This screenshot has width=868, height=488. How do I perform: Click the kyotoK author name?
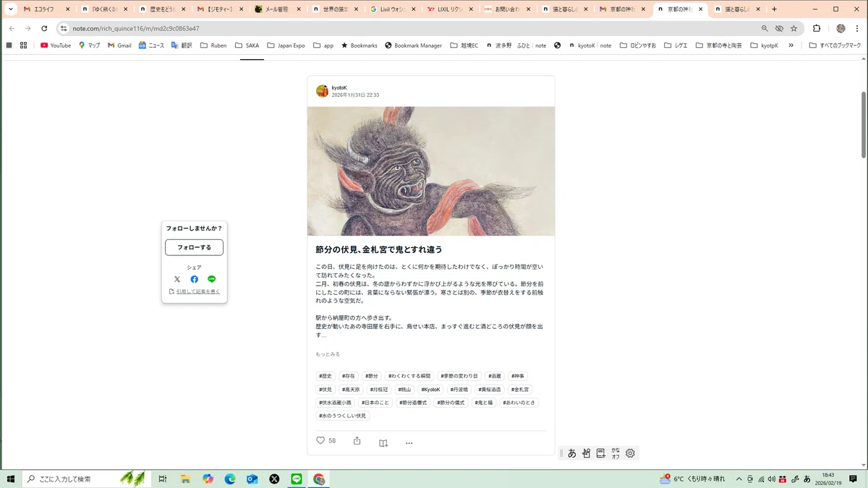(x=339, y=87)
